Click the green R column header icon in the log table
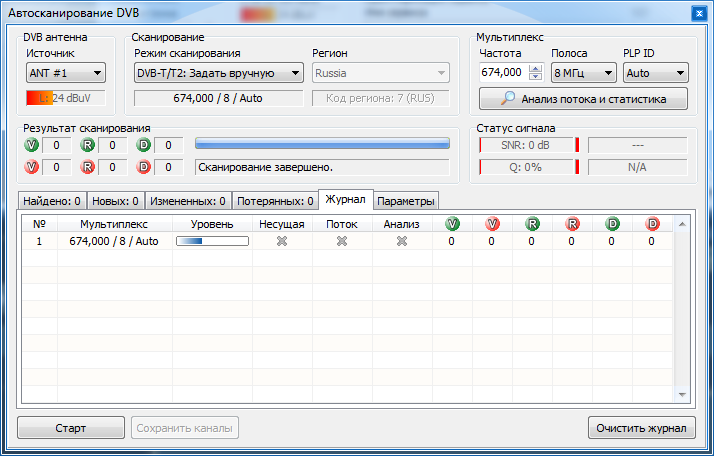714x456 pixels. [x=531, y=224]
